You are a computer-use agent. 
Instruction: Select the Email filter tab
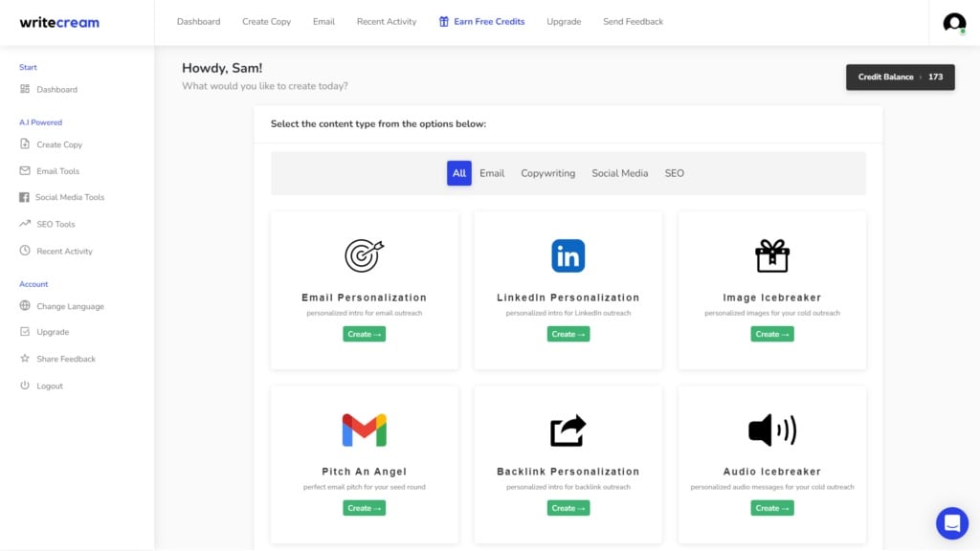coord(492,173)
